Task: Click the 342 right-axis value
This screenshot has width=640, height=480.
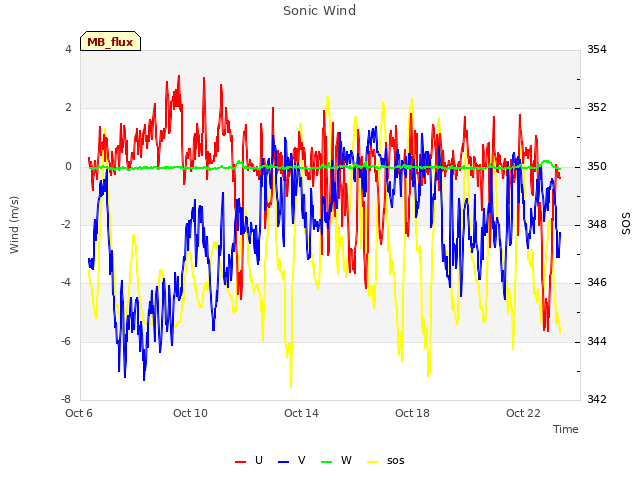Action: coord(597,399)
